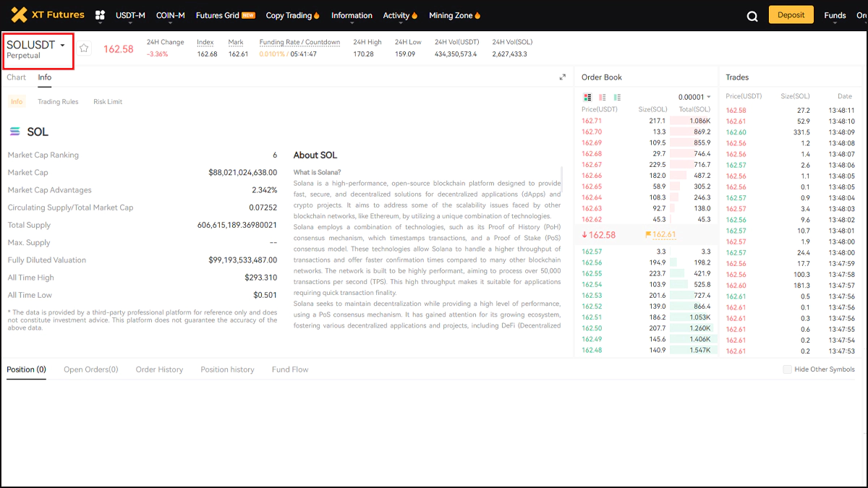Click the Market Cap Ranking row label

[x=43, y=155]
